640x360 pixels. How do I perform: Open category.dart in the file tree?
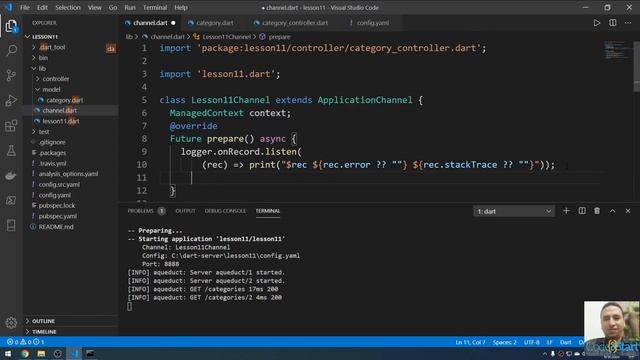tap(64, 100)
